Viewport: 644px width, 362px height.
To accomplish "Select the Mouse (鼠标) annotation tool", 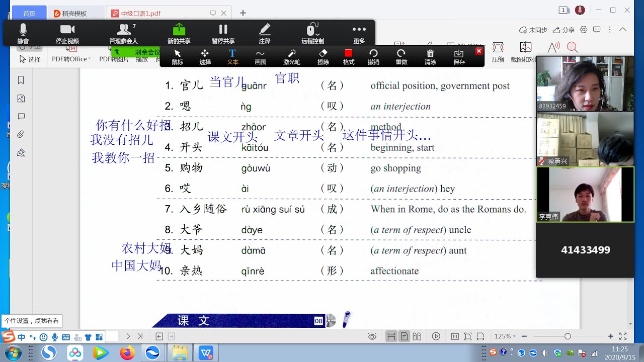I will tap(178, 57).
